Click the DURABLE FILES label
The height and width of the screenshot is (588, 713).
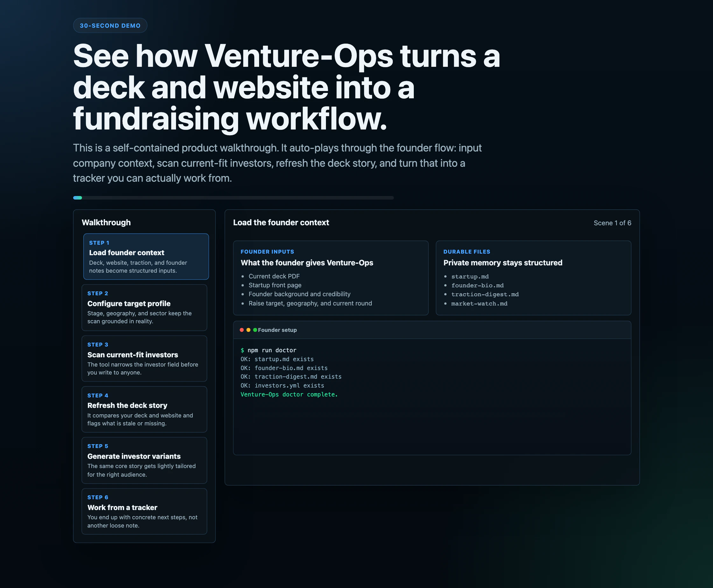pyautogui.click(x=467, y=252)
